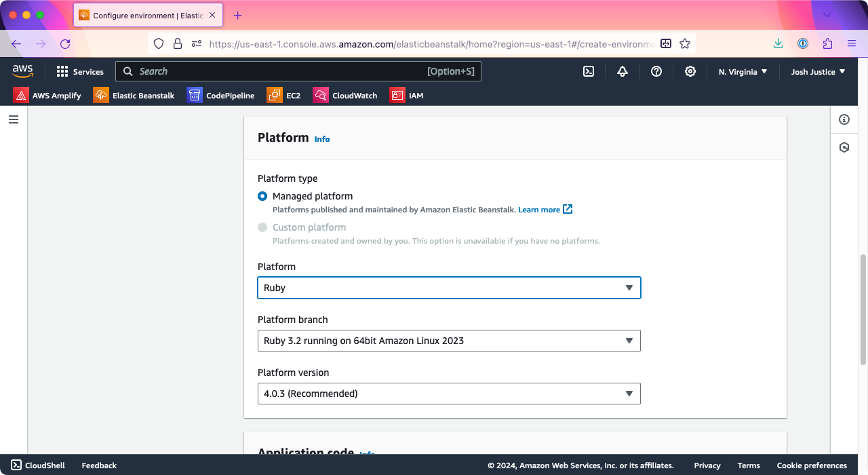This screenshot has width=868, height=475.
Task: Toggle reader view icon in address bar
Action: [x=666, y=43]
